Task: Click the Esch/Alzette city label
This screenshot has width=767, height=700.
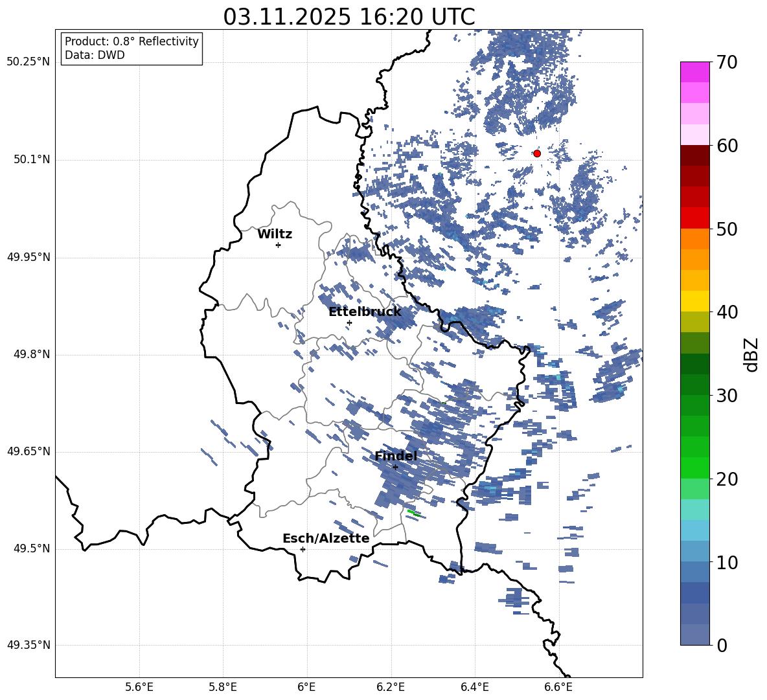Action: 326,538
